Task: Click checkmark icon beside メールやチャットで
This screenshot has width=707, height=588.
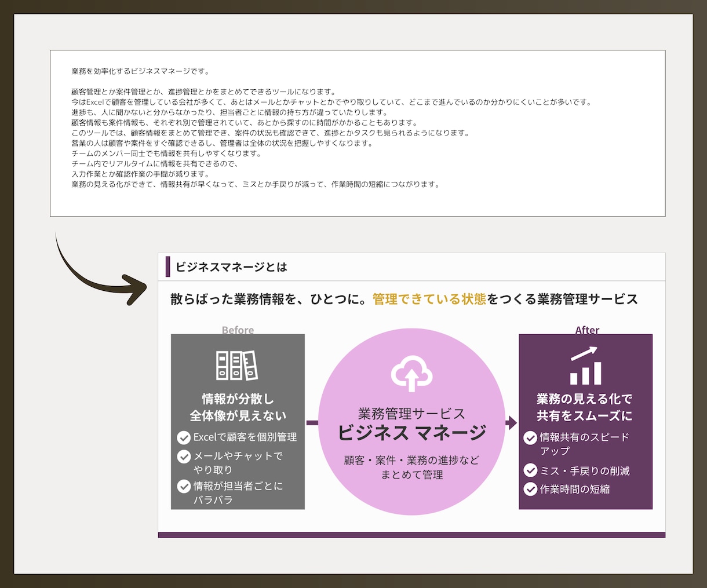Action: [184, 456]
